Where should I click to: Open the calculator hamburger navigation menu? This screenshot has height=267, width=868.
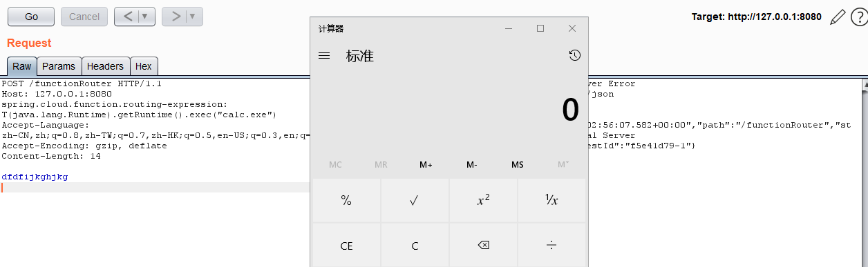pyautogui.click(x=324, y=56)
